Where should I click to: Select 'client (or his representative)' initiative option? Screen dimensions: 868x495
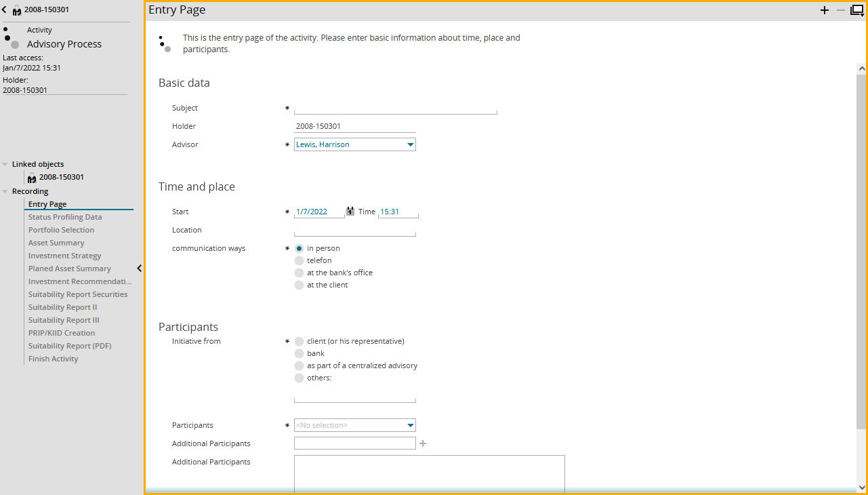click(299, 341)
